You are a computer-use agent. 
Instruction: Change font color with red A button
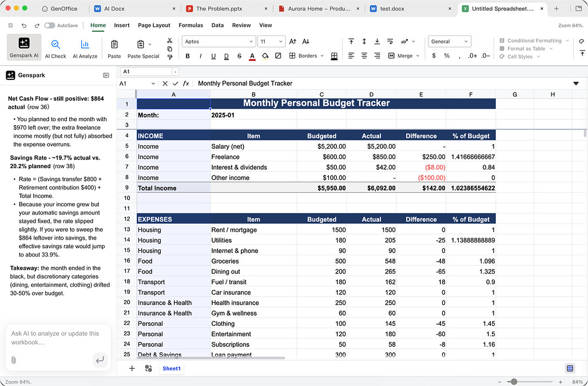pos(252,56)
